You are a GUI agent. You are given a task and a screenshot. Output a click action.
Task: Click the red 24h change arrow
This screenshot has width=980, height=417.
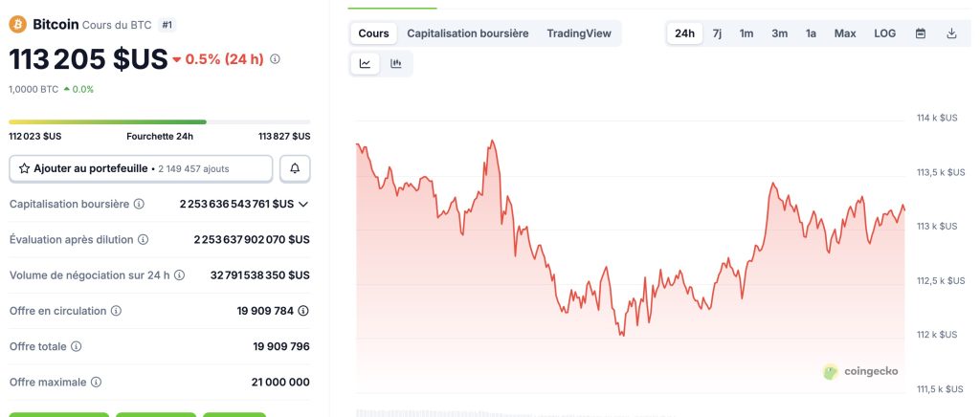(177, 60)
